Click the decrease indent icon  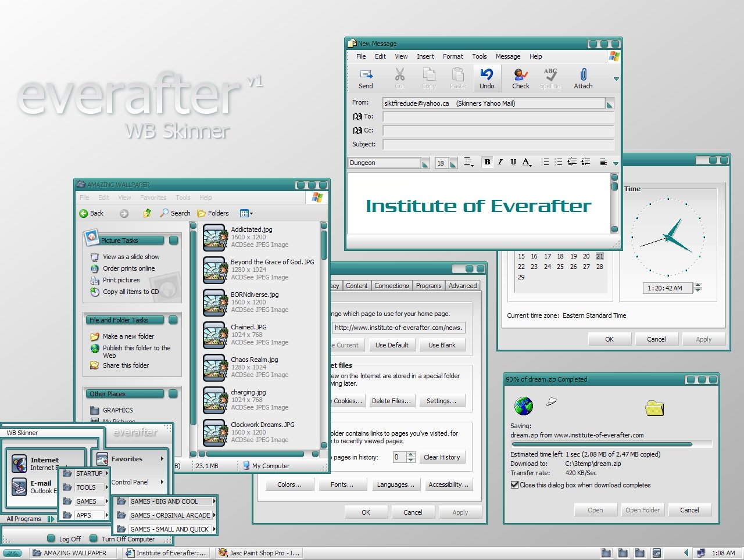pyautogui.click(x=572, y=162)
